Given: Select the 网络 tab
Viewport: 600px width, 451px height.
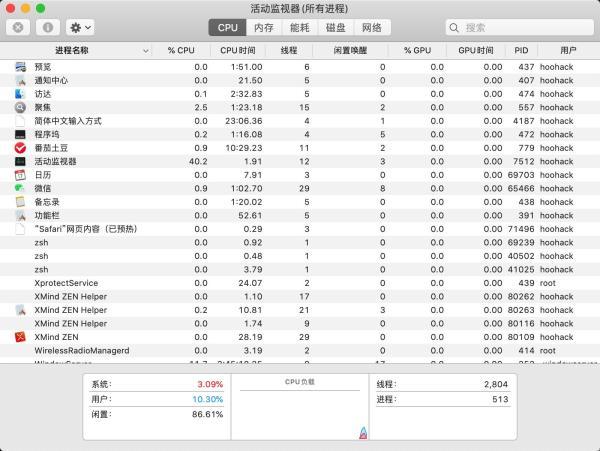Looking at the screenshot, I should click(372, 28).
